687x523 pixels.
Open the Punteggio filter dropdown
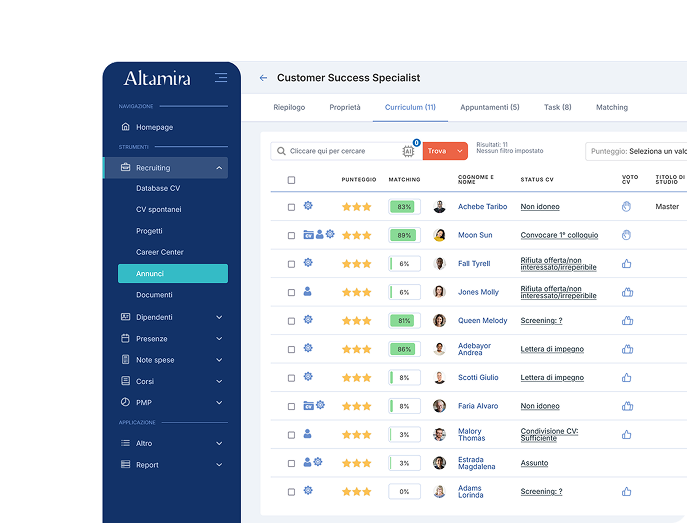pyautogui.click(x=636, y=151)
